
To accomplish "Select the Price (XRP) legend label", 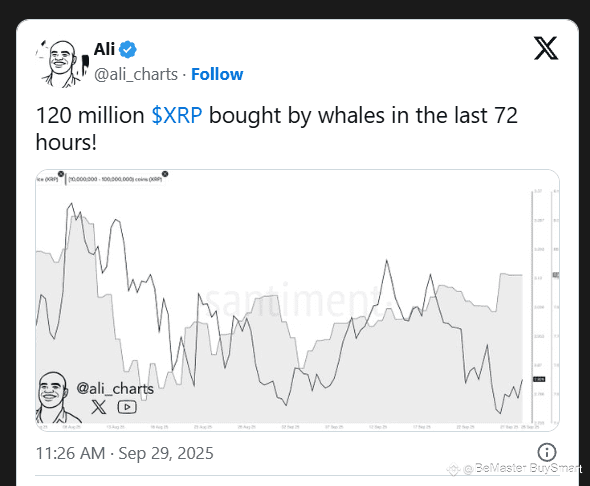I will (47, 179).
